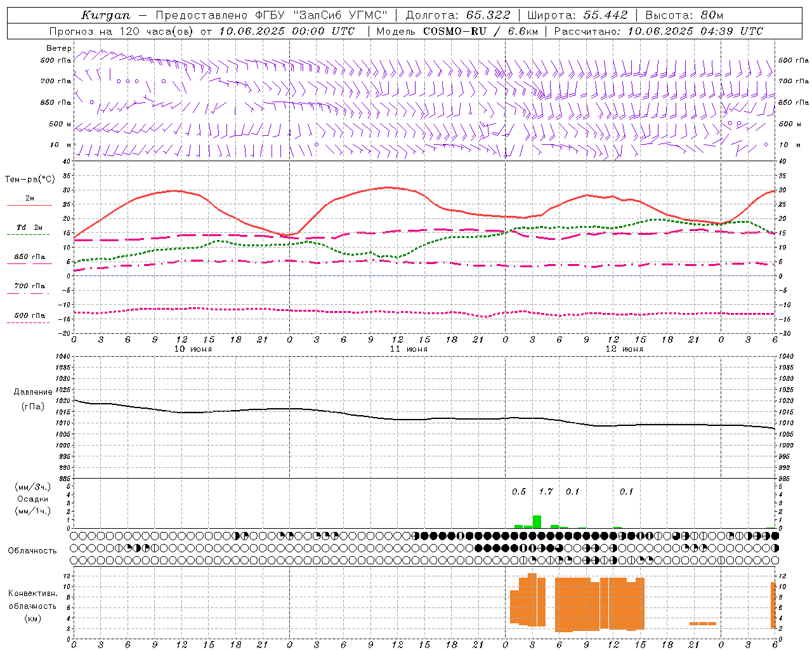
Task: Click the red 2м temperature legend line
Action: (x=29, y=205)
